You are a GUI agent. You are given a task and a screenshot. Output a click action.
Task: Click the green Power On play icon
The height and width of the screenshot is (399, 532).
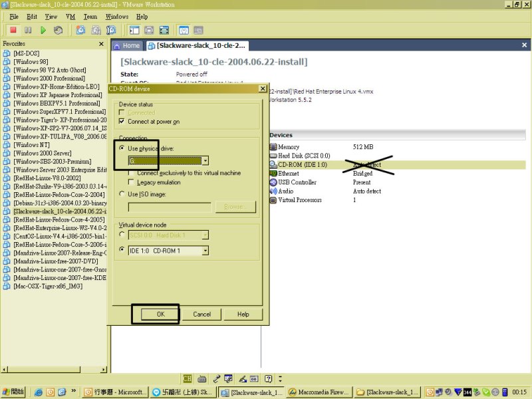point(43,30)
